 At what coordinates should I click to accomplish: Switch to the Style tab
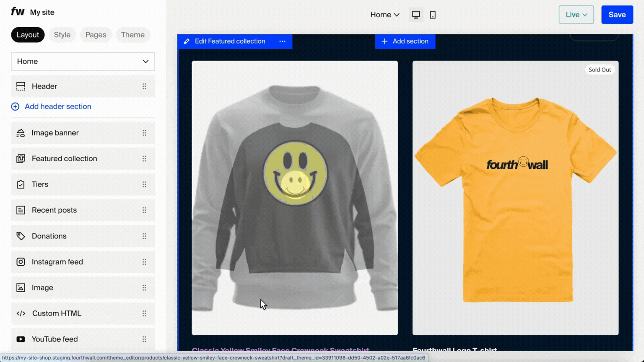tap(62, 35)
